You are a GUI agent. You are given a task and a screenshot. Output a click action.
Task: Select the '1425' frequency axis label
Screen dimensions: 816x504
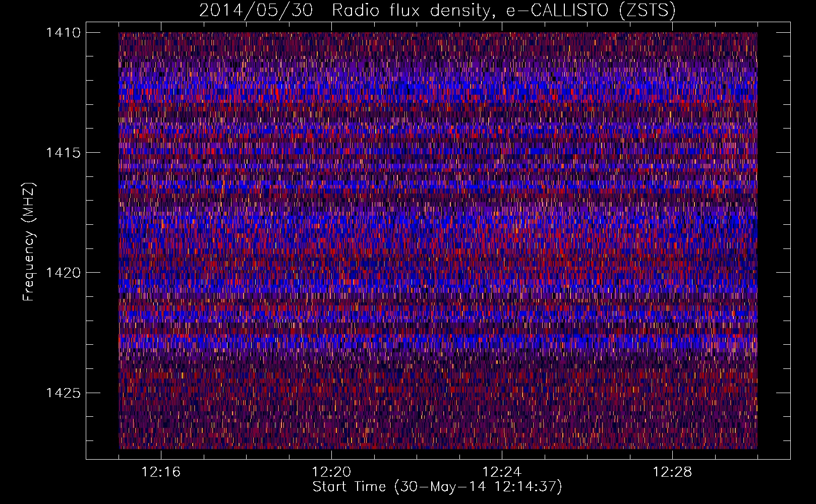pyautogui.click(x=63, y=393)
